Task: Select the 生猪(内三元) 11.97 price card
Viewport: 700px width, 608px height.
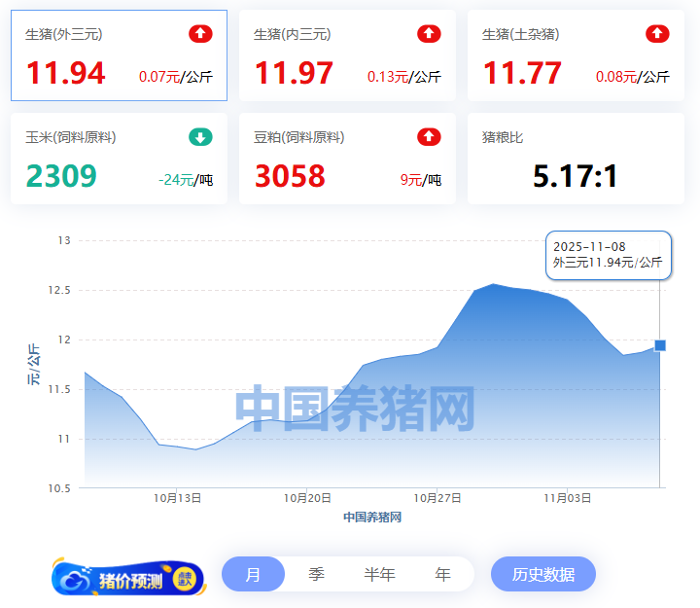Action: tap(347, 56)
